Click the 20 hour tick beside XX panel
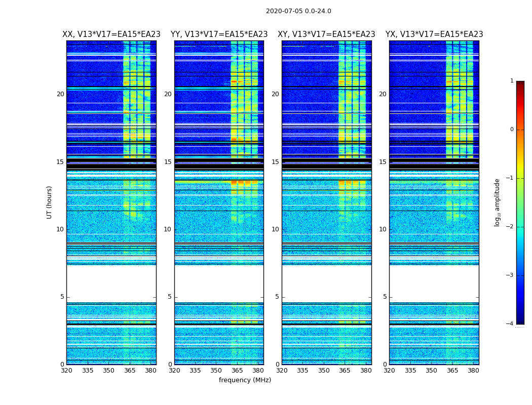Image resolution: width=532 pixels, height=405 pixels. pos(60,94)
